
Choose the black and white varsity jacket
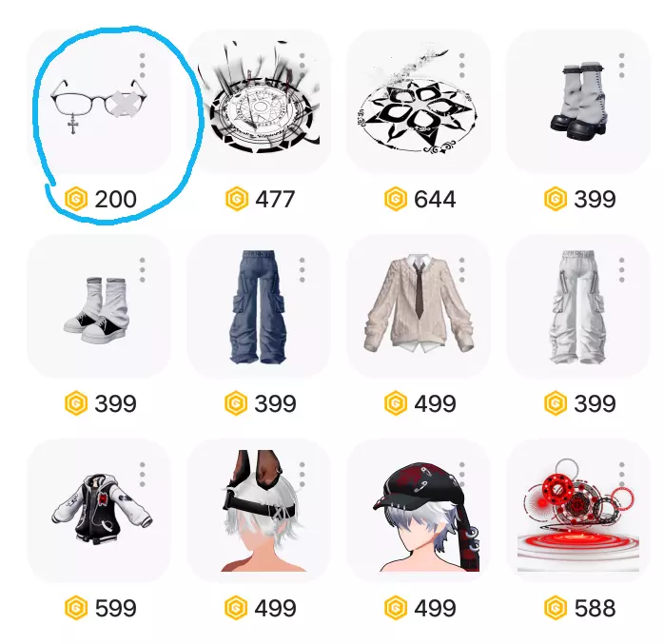tap(99, 511)
